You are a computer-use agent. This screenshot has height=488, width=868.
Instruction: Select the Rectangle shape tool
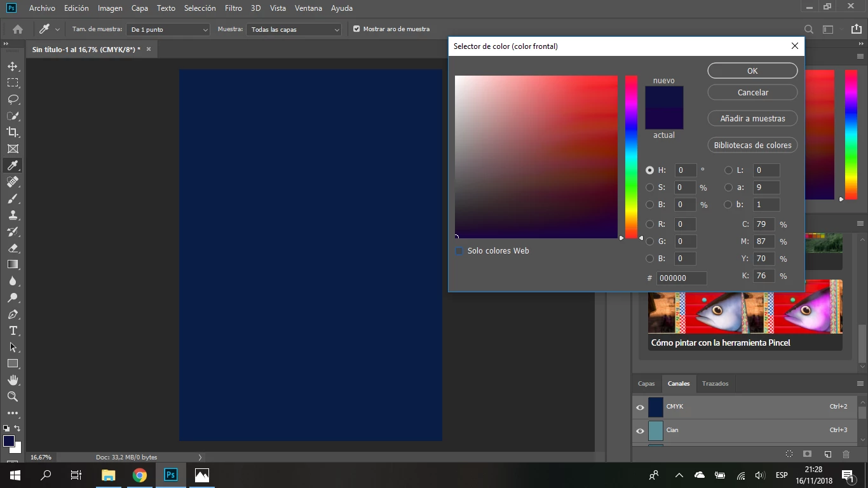[13, 363]
